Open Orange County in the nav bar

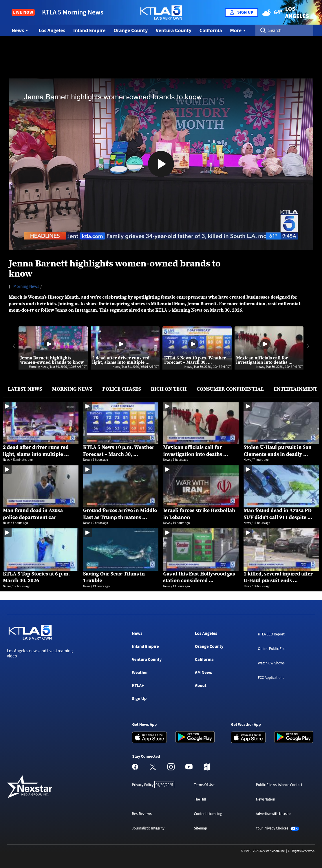[130, 30]
